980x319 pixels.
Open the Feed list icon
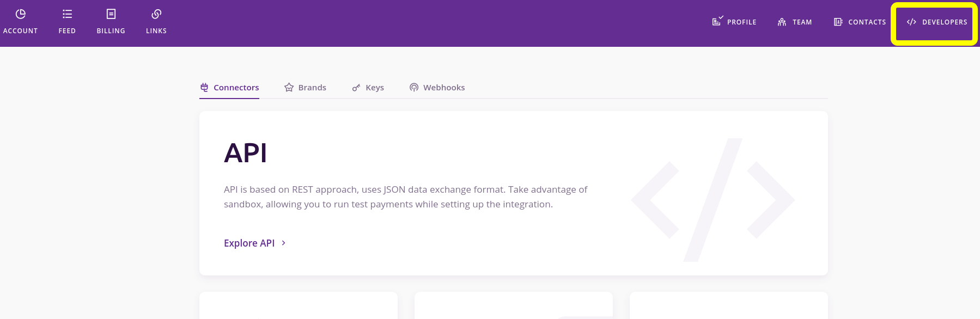pyautogui.click(x=67, y=14)
